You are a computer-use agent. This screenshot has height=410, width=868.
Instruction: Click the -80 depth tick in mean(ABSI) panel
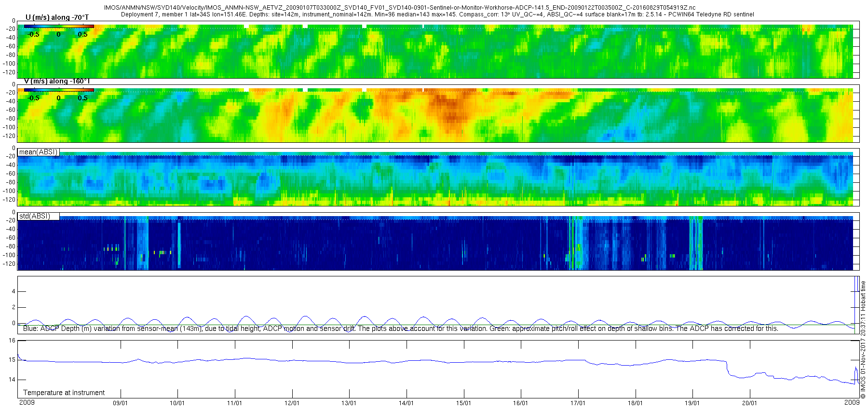coord(11,182)
